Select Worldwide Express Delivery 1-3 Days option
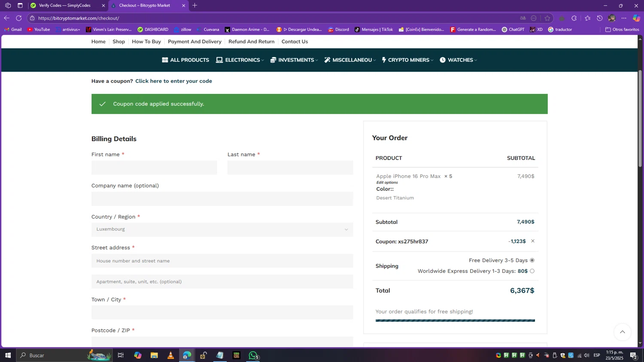Screen dimensions: 644x362 (532, 271)
